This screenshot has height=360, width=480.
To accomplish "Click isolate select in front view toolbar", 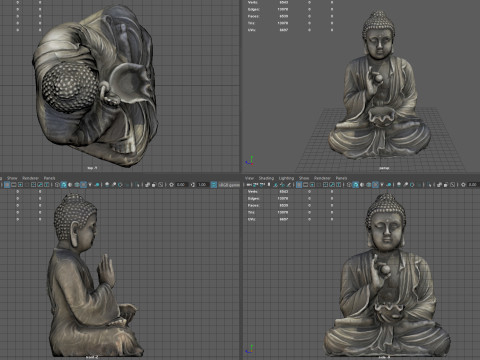I will click(429, 185).
